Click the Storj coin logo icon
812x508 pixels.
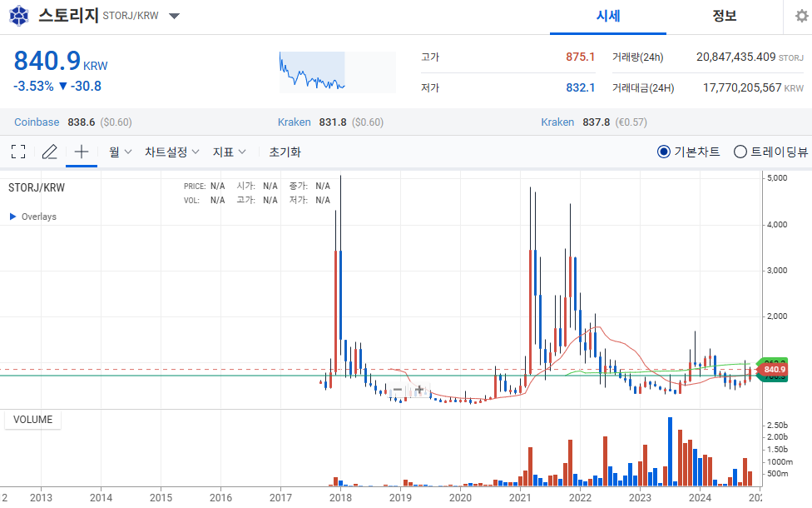(19, 16)
